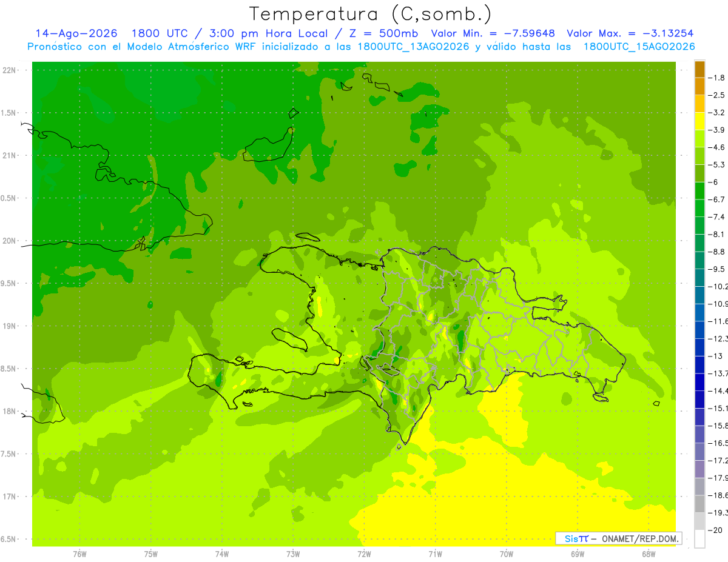Click the "22N" latitude label
The height and width of the screenshot is (562, 728).
[10, 70]
